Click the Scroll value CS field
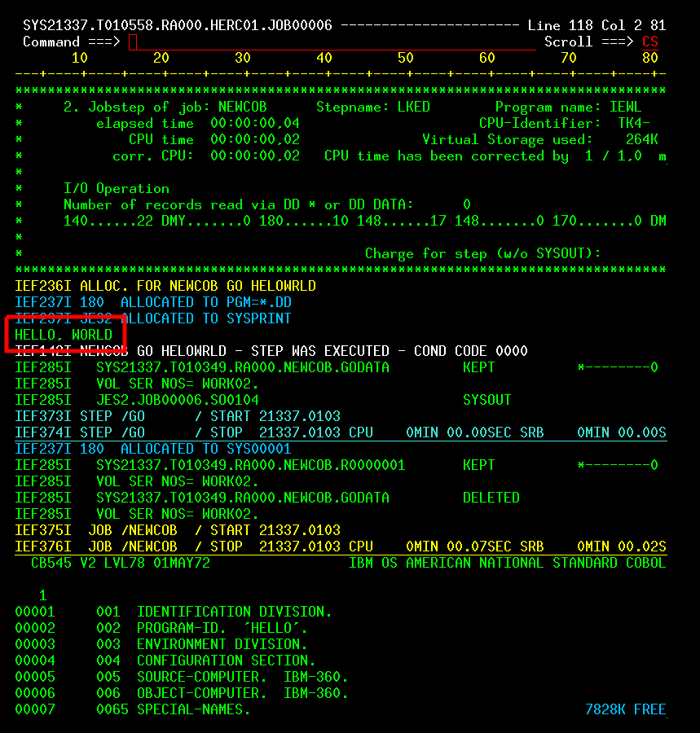 click(x=649, y=42)
